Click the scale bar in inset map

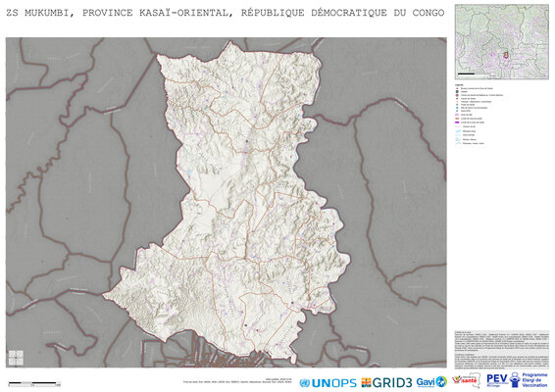click(x=466, y=73)
